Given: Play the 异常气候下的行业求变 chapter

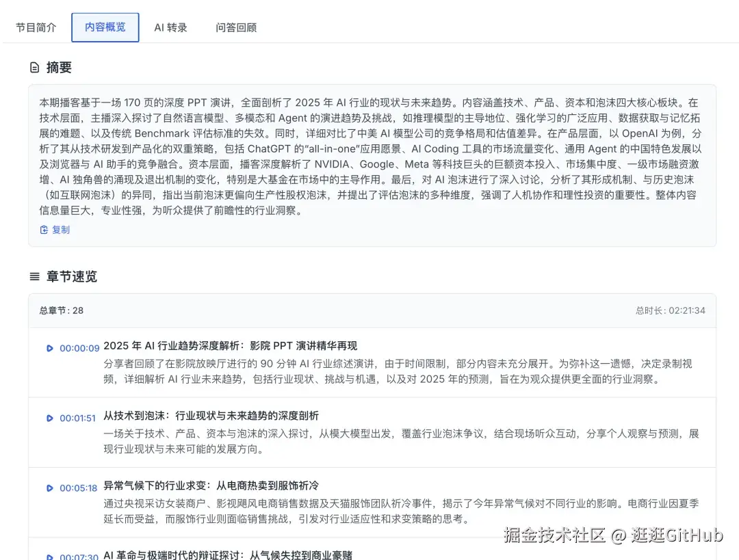Looking at the screenshot, I should 49,488.
